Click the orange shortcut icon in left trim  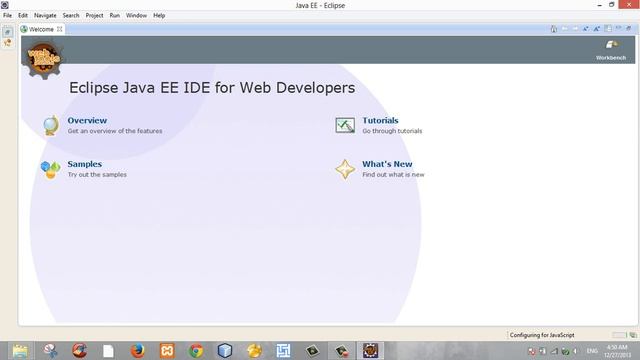coord(7,42)
